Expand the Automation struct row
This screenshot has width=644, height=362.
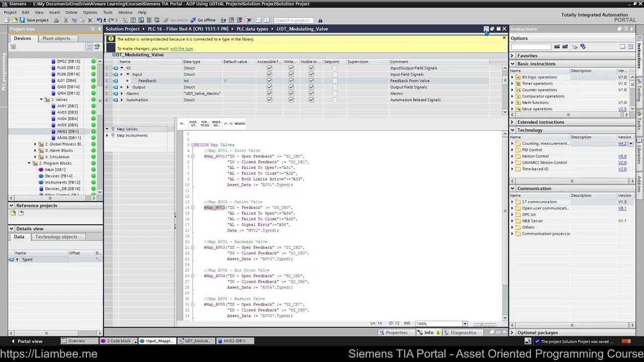pos(121,100)
